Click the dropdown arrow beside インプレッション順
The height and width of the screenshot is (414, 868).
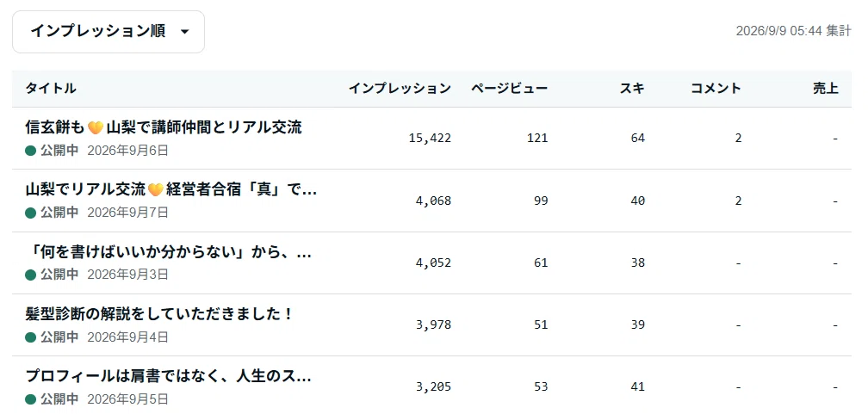click(x=185, y=32)
